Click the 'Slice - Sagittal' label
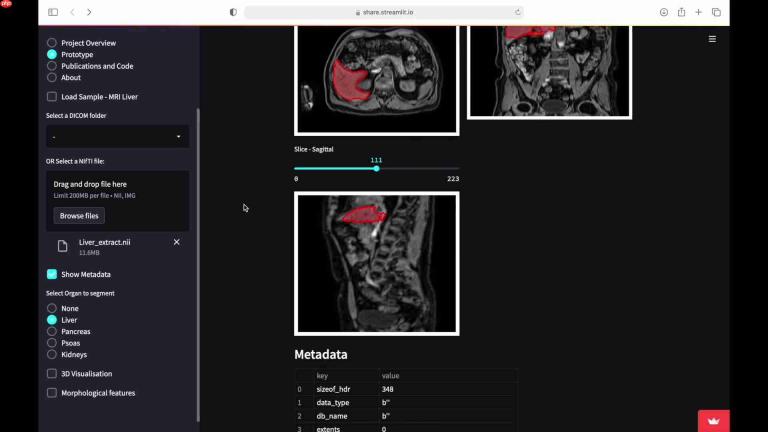 tap(313, 149)
